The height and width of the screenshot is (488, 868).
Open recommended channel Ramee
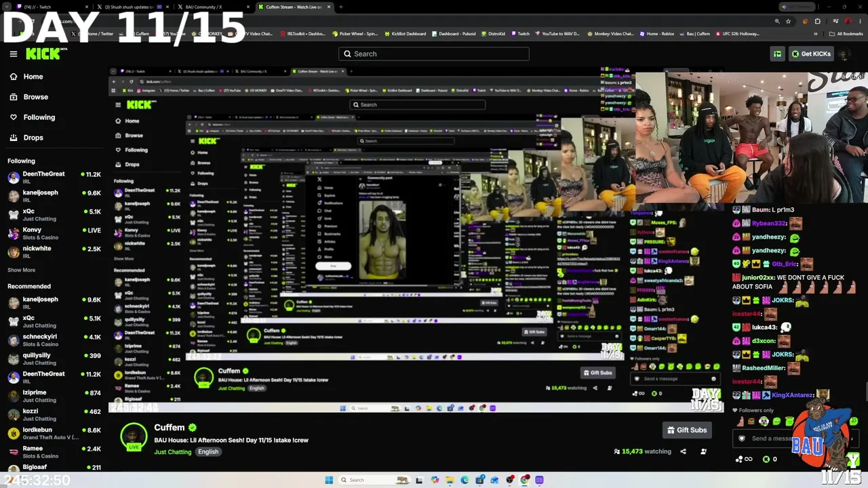(54, 452)
